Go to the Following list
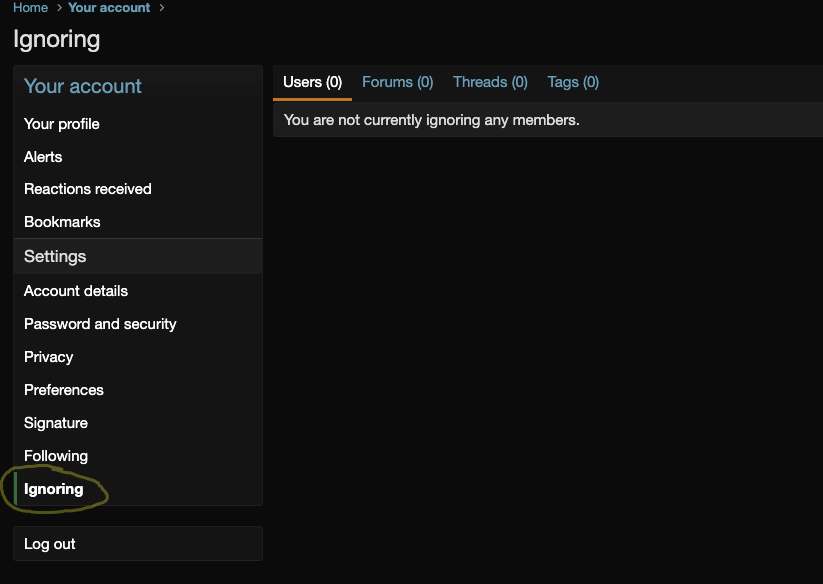The height and width of the screenshot is (584, 823). pyautogui.click(x=56, y=456)
